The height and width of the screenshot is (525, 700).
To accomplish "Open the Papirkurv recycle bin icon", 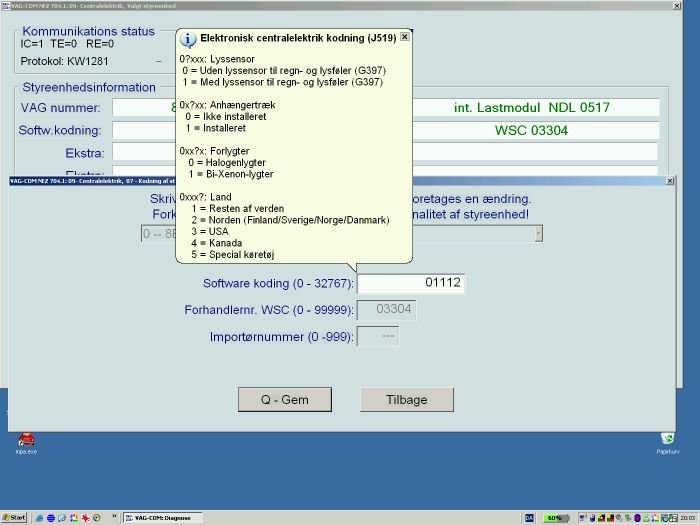I will 667,439.
